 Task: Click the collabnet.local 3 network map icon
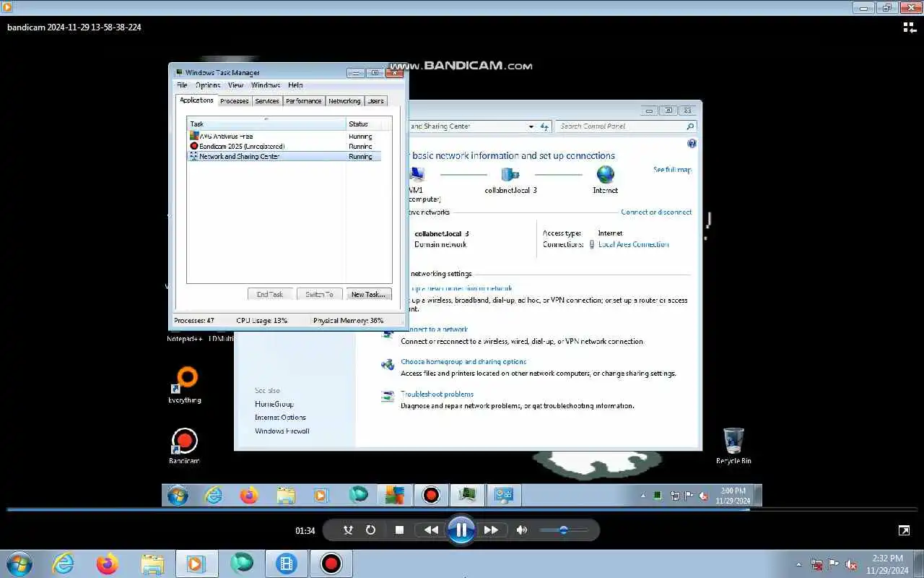pos(510,175)
